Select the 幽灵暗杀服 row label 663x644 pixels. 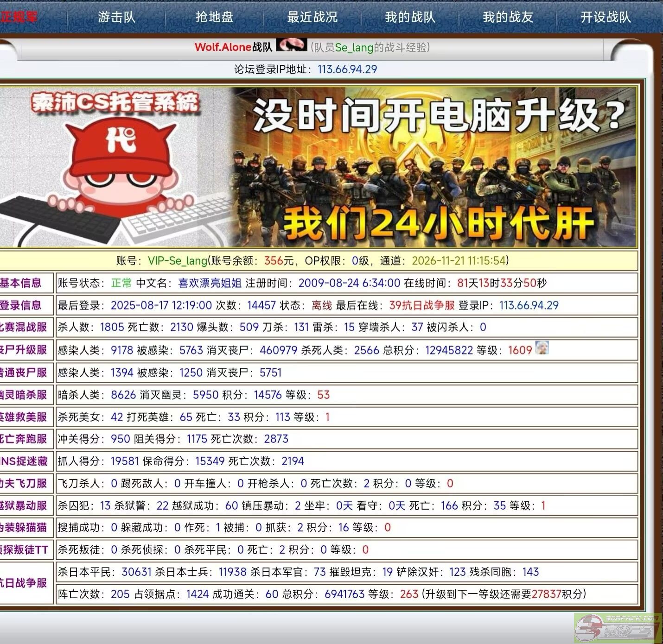coord(24,395)
